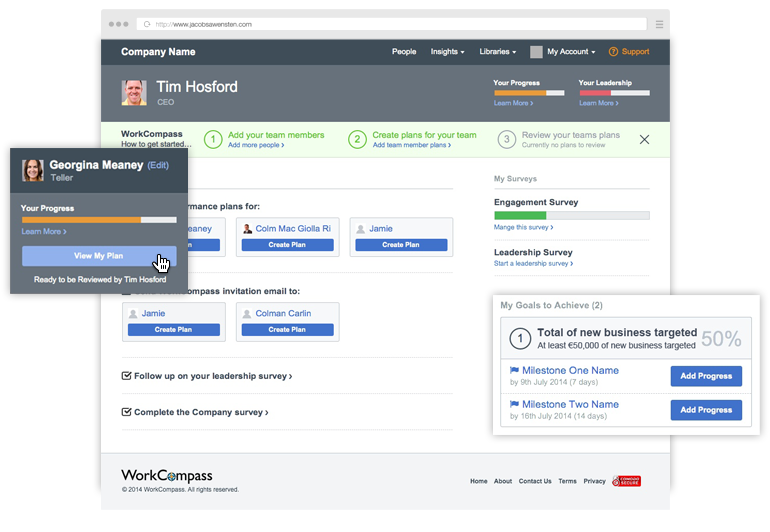Open the About footer link
Image resolution: width=770 pixels, height=532 pixels.
click(x=503, y=481)
